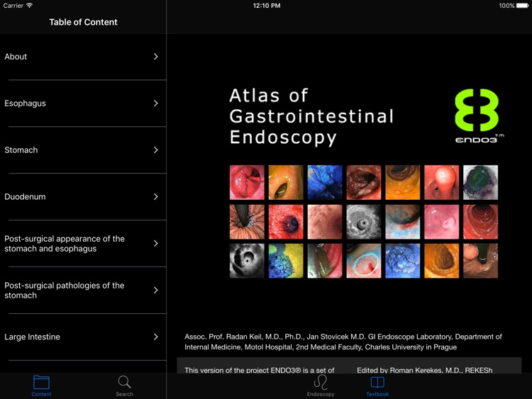Expand the Large Intestine chevron
532x399 pixels.
(156, 337)
